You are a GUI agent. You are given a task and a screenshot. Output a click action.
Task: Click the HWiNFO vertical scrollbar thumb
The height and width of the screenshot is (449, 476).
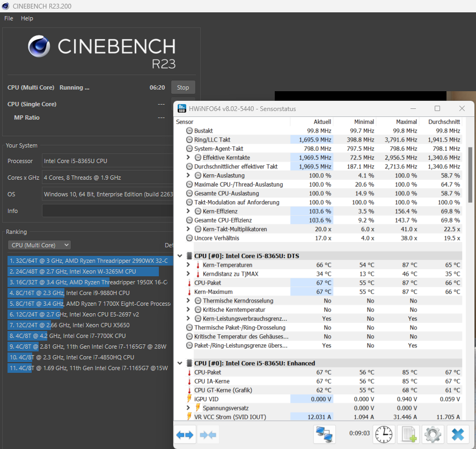pos(470,175)
